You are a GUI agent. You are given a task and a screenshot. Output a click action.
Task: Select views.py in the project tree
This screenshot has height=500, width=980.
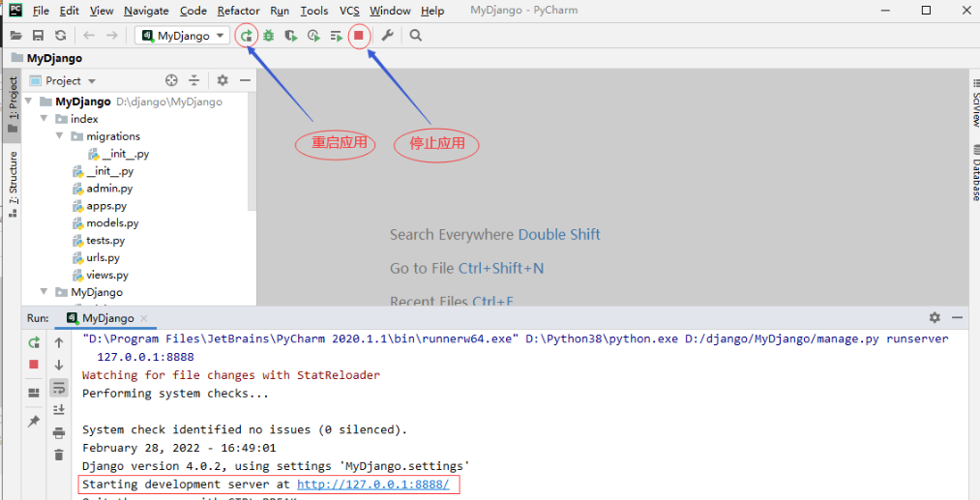tap(107, 275)
